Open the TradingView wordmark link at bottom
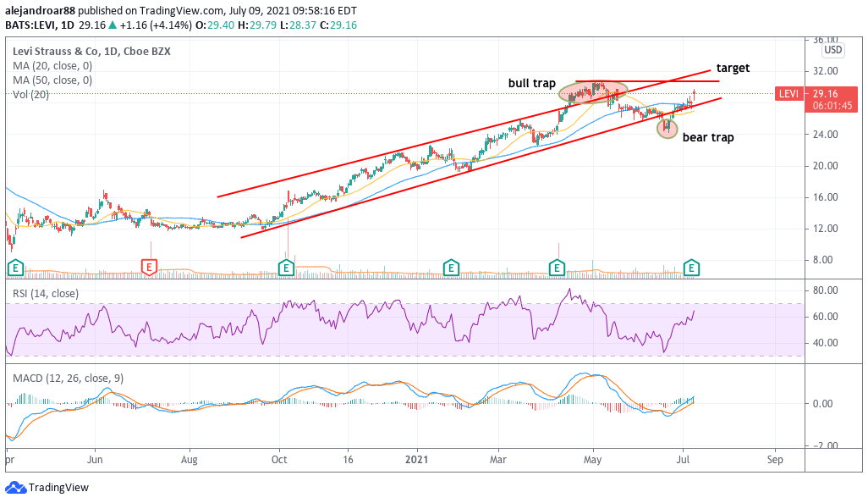868x503 pixels. (58, 488)
